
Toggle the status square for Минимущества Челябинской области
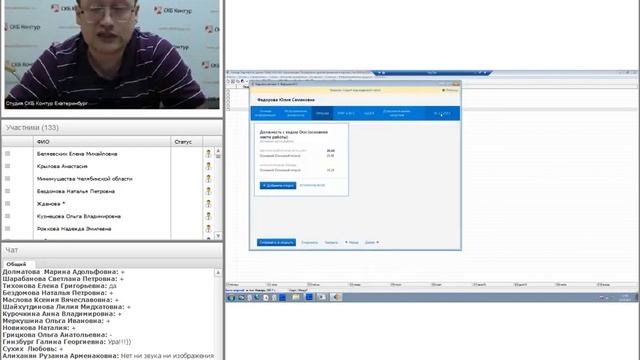click(7, 178)
